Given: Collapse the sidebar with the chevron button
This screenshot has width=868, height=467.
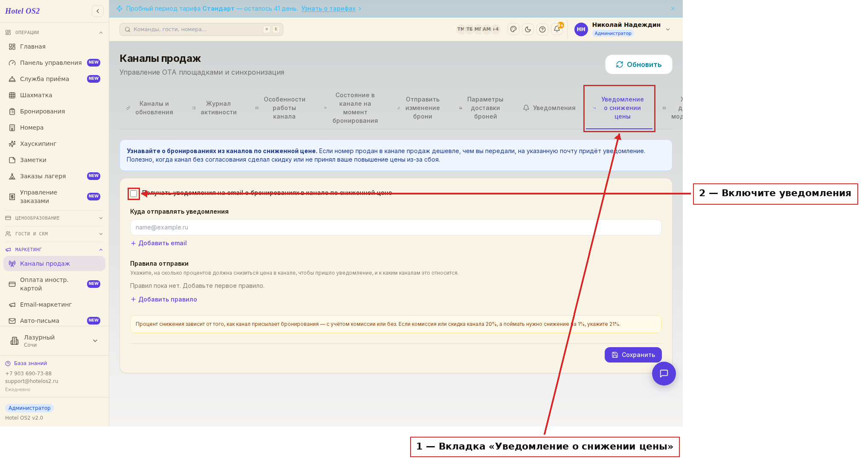Looking at the screenshot, I should [x=98, y=11].
